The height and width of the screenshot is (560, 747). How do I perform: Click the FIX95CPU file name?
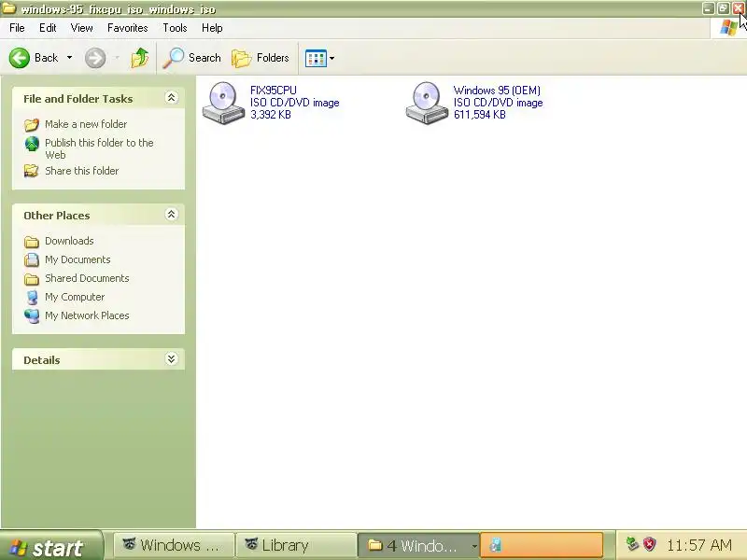274,91
